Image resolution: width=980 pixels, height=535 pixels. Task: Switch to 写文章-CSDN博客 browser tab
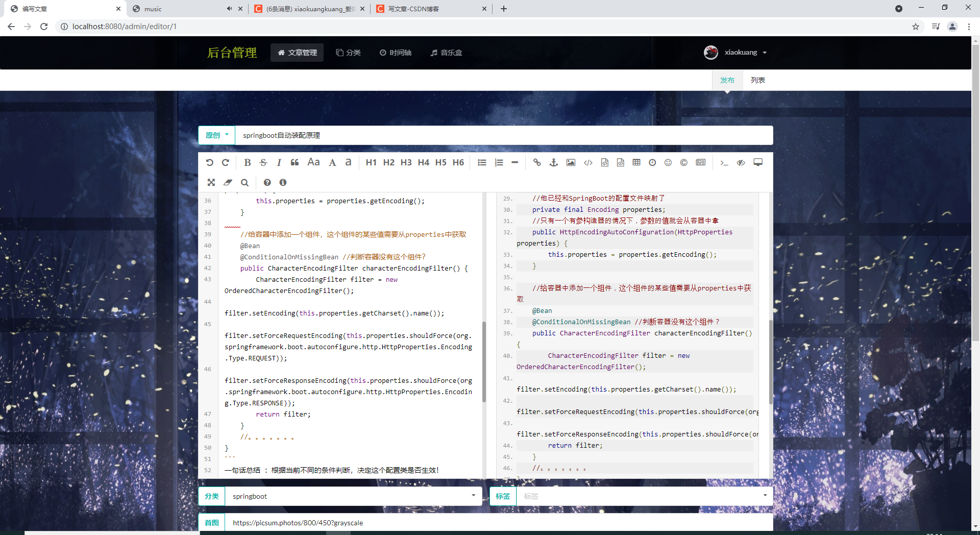431,9
